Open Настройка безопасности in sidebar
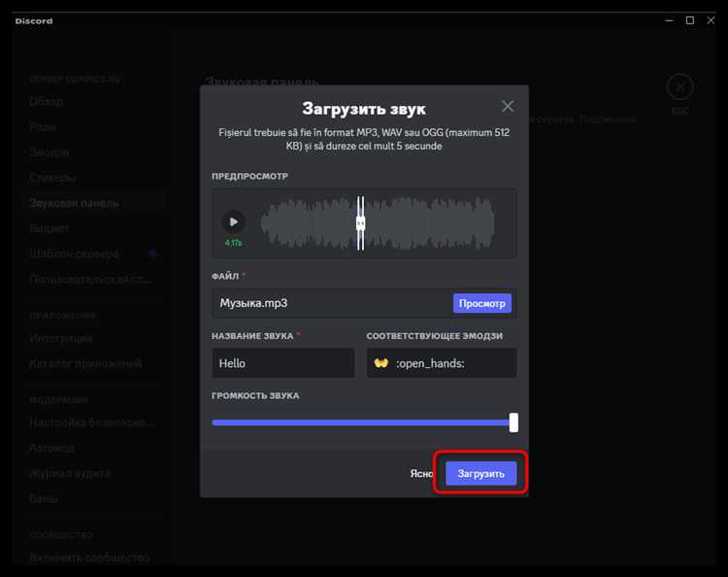This screenshot has height=577, width=728. pyautogui.click(x=91, y=423)
